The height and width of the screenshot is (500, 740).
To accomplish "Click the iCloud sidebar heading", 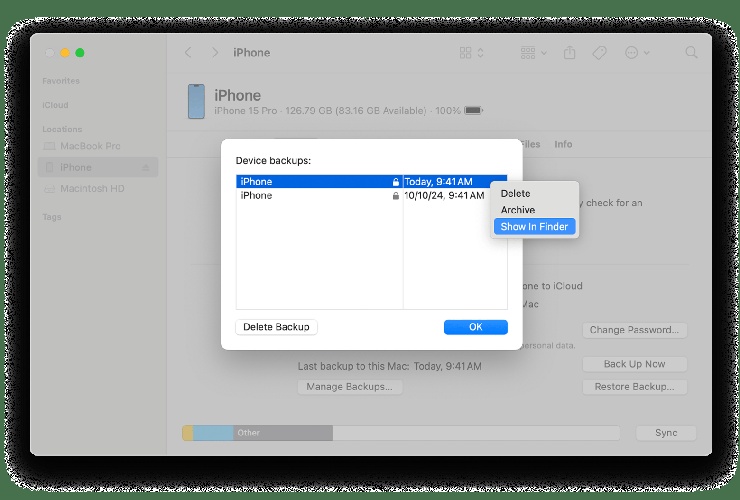I will pos(55,105).
